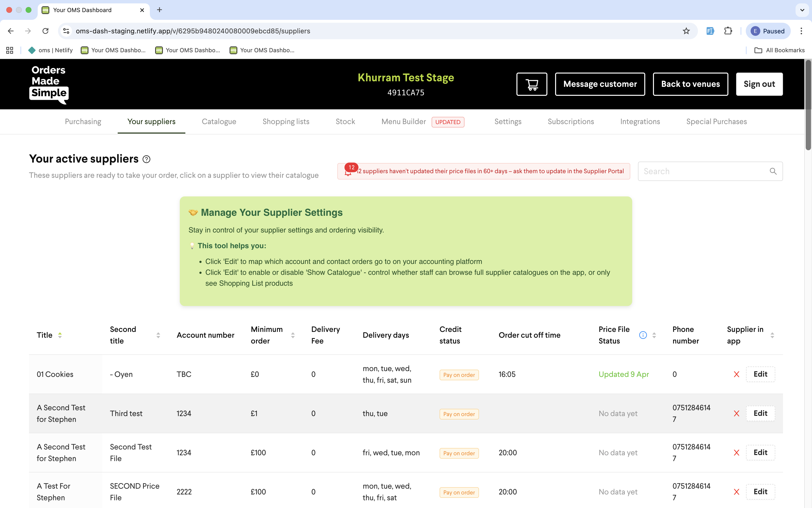Sort table by Minimum order column
The width and height of the screenshot is (812, 508).
(x=293, y=335)
